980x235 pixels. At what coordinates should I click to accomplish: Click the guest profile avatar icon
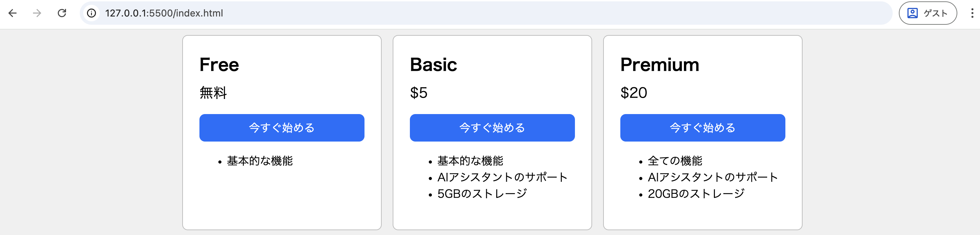point(912,13)
